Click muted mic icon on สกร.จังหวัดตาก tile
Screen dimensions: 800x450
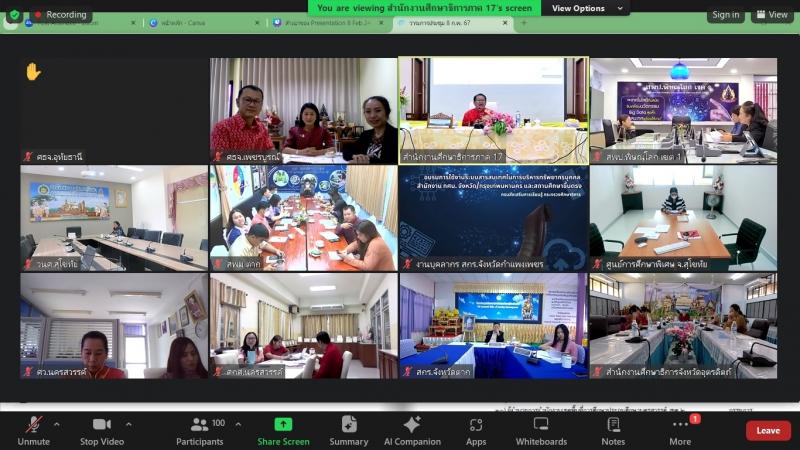407,372
